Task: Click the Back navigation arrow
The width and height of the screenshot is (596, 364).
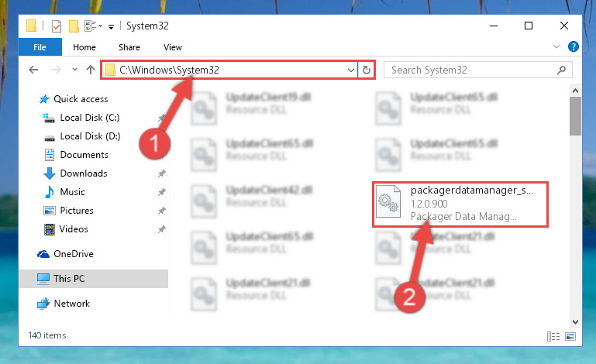Action: tap(33, 70)
